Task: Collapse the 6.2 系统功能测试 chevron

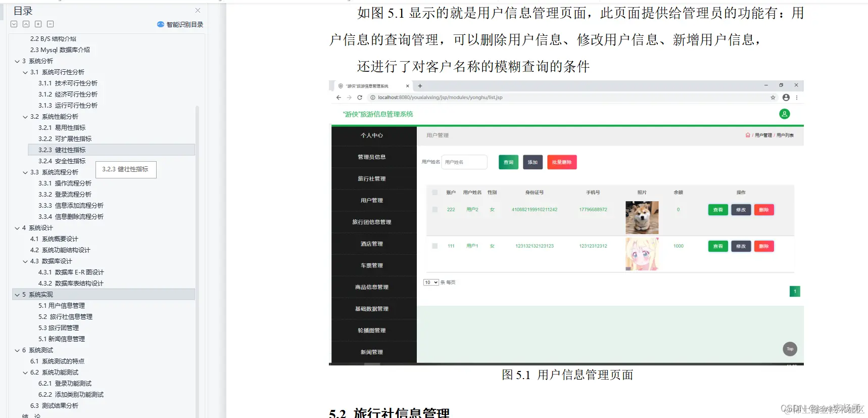Action: click(25, 373)
